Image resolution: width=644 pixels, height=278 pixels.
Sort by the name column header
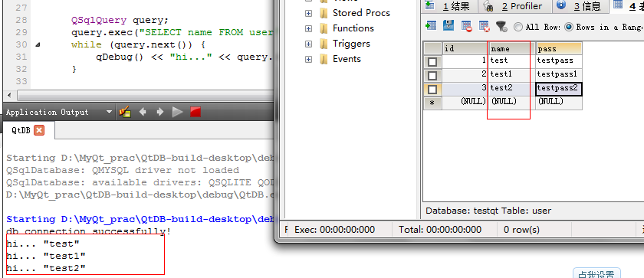click(x=512, y=49)
